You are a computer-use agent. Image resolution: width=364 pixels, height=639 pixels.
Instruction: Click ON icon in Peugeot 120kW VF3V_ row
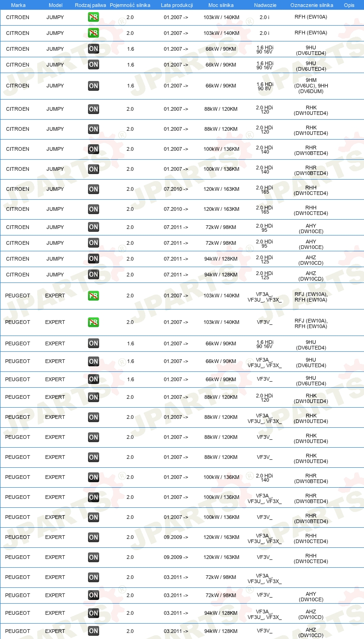point(94,557)
